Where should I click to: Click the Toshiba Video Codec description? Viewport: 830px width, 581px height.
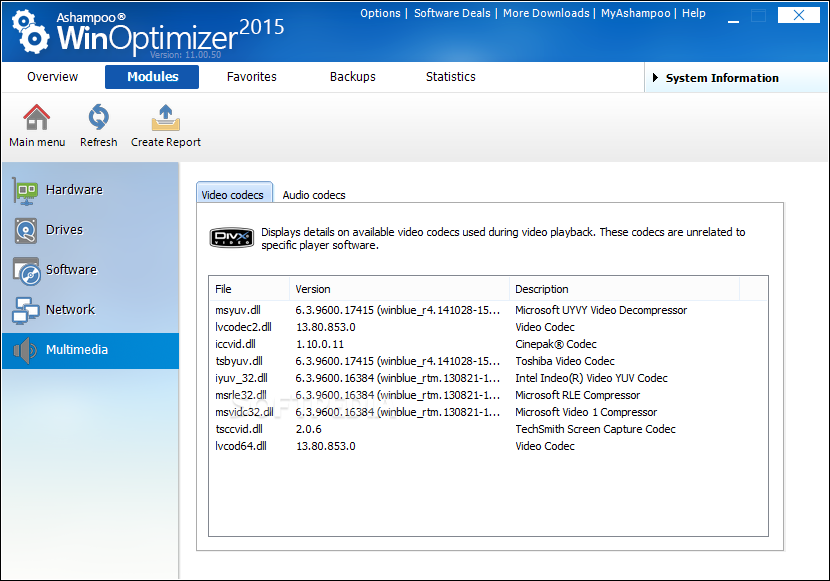565,361
